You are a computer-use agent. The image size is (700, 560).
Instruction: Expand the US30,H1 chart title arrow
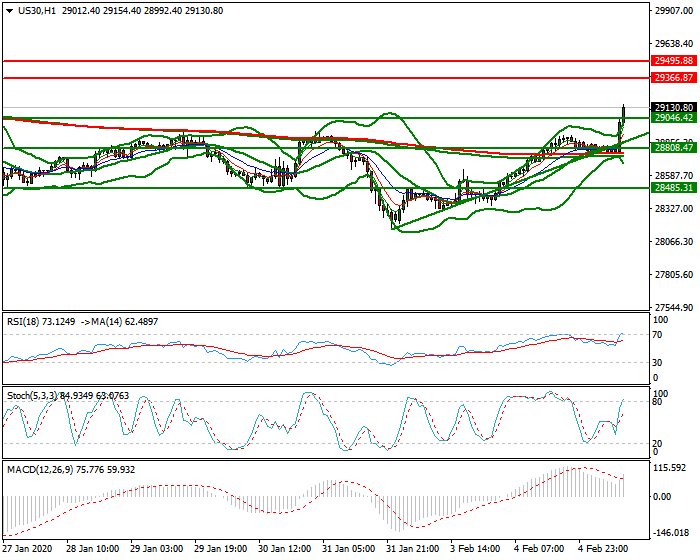9,11
